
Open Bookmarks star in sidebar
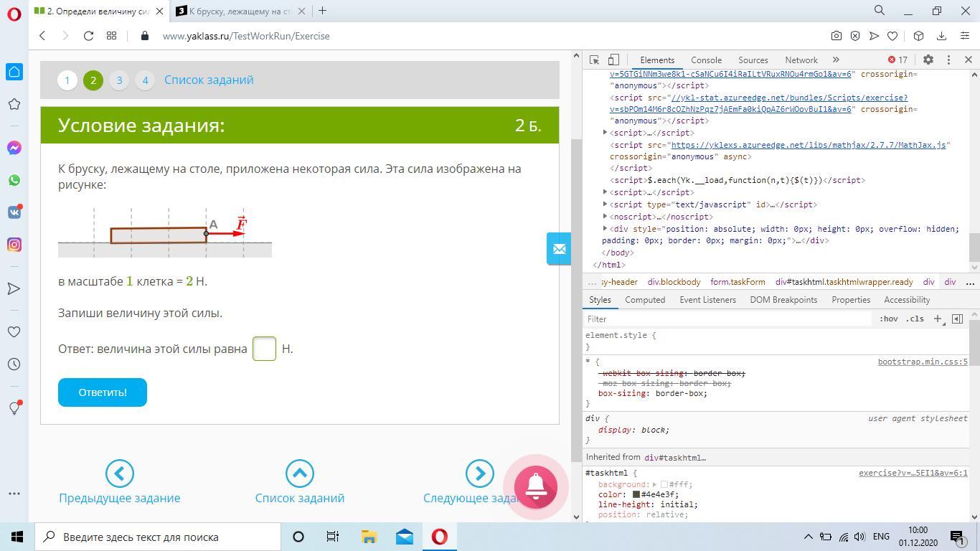point(14,105)
